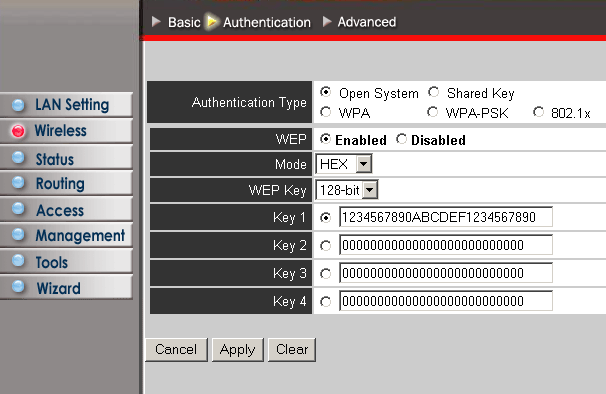Viewport: 606px width, 394px height.
Task: Click the WEP Key row label
Action: point(277,190)
